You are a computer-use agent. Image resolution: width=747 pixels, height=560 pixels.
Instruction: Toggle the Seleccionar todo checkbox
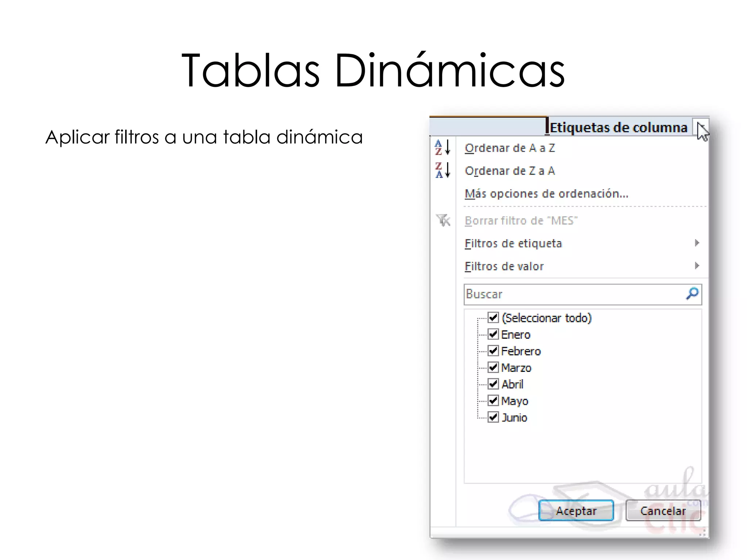(493, 317)
